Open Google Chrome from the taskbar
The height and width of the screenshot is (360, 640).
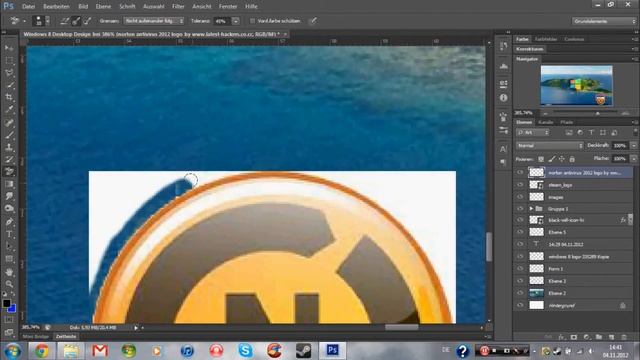pyautogui.click(x=41, y=351)
